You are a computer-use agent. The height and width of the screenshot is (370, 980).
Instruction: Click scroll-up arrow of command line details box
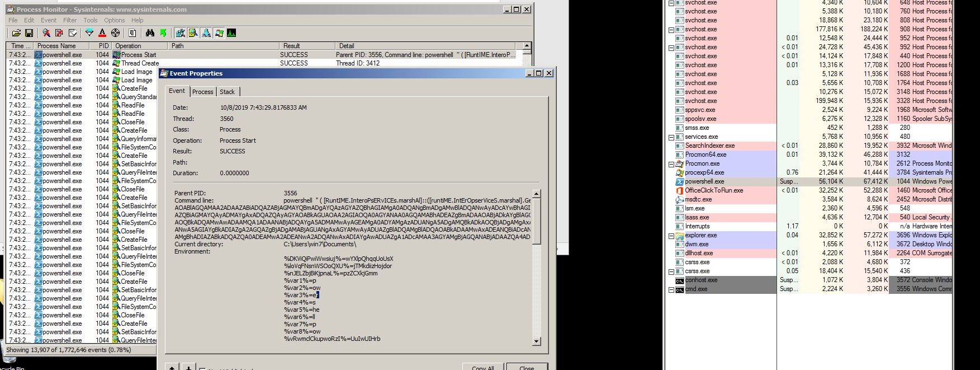537,194
